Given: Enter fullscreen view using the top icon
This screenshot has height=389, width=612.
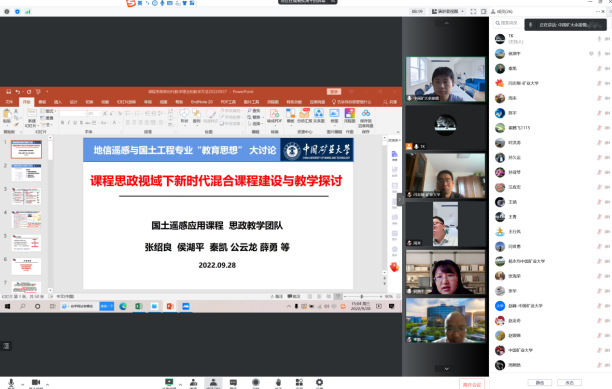Looking at the screenshot, I should point(473,11).
